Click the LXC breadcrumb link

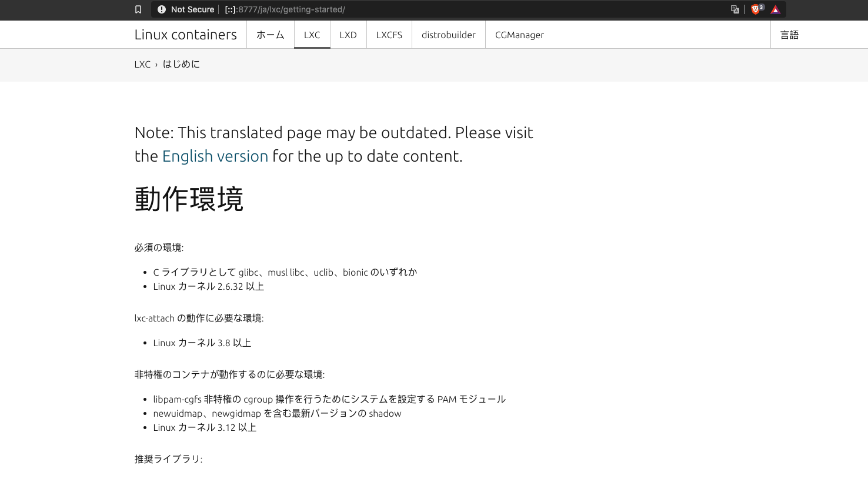(142, 64)
